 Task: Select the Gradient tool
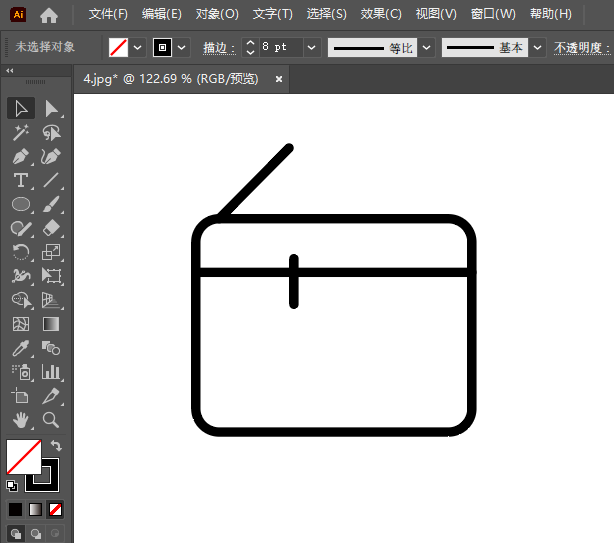coord(51,324)
